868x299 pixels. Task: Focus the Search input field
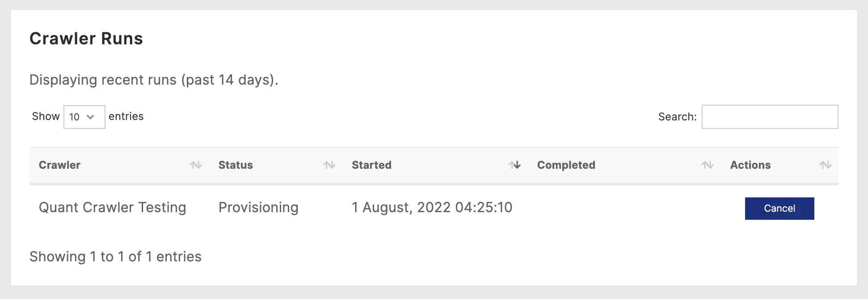(770, 117)
